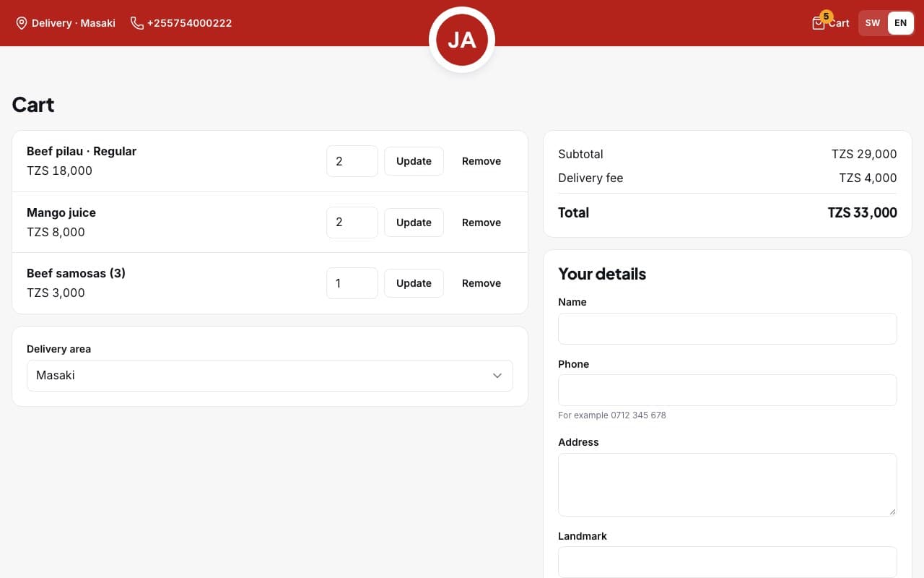Screen dimensions: 924x578
Task: Open the cart bag icon
Action: [x=818, y=23]
